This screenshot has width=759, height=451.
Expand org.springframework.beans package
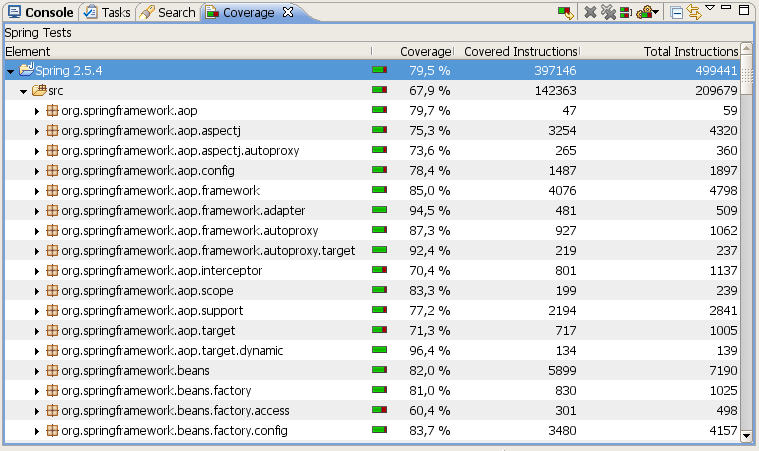37,371
